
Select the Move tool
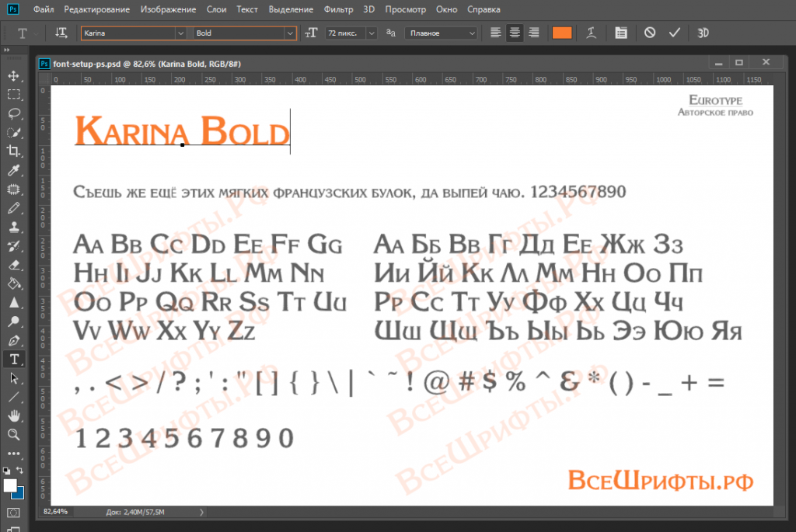tap(14, 76)
